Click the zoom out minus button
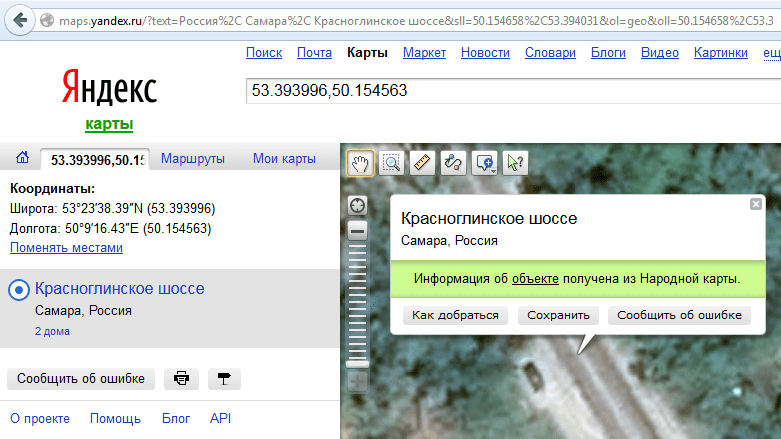Image resolution: width=781 pixels, height=439 pixels. pos(357,230)
